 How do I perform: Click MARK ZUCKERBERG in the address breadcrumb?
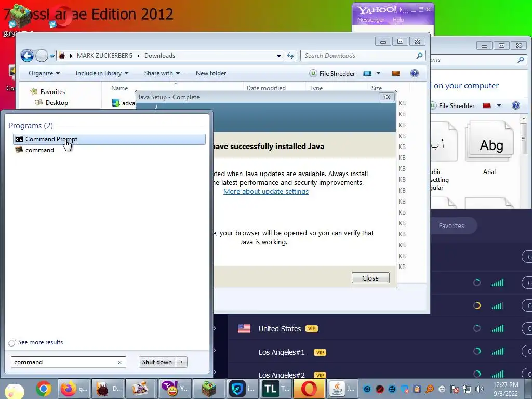click(x=104, y=56)
